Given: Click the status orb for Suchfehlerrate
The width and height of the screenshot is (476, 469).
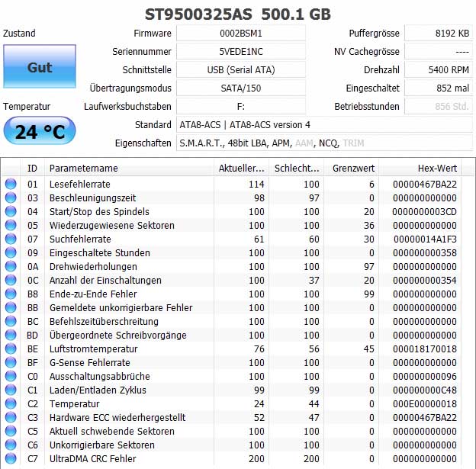Looking at the screenshot, I should [11, 239].
